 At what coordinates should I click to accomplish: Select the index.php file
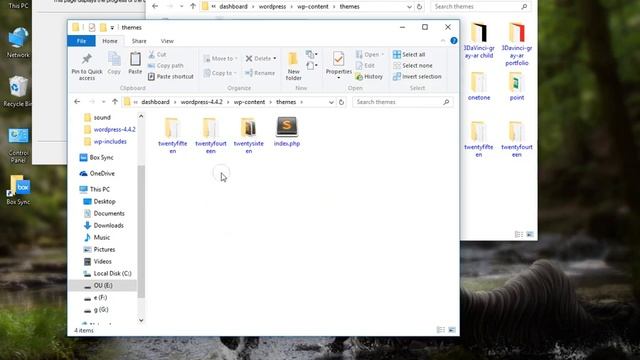pyautogui.click(x=287, y=132)
